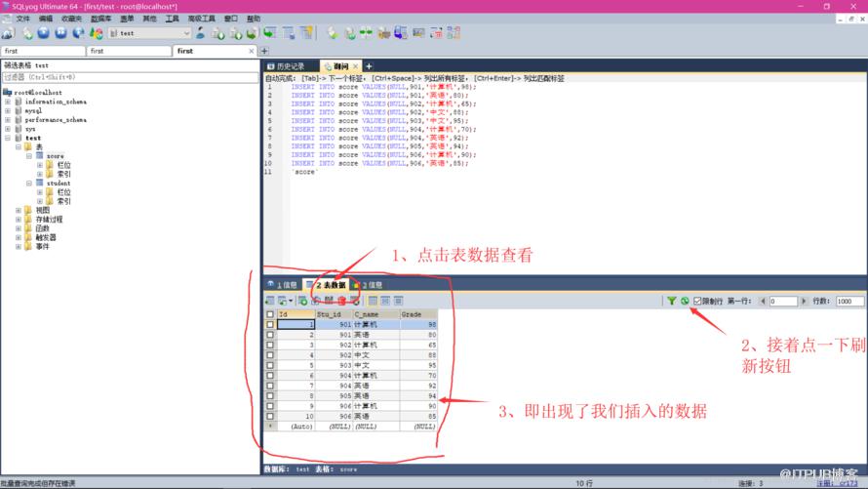Screen dimensions: 868x489
Task: Close the 询问 query tab
Action: click(x=355, y=66)
